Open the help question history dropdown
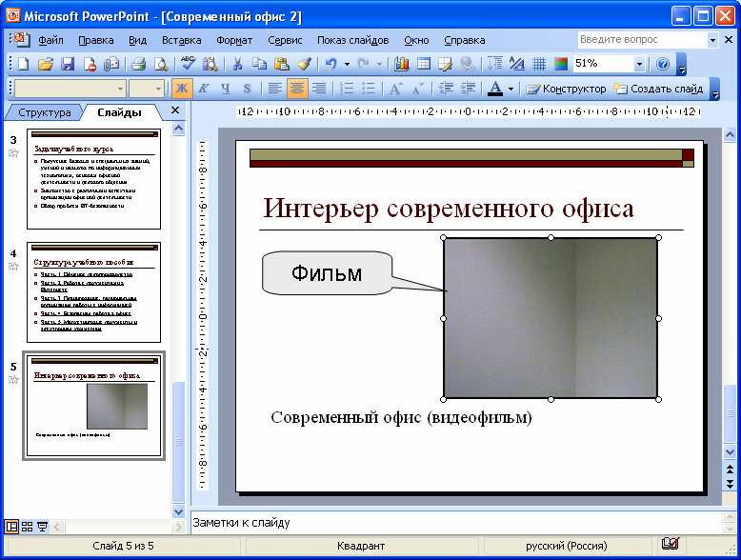Viewport: 741px width, 560px height. coord(712,40)
